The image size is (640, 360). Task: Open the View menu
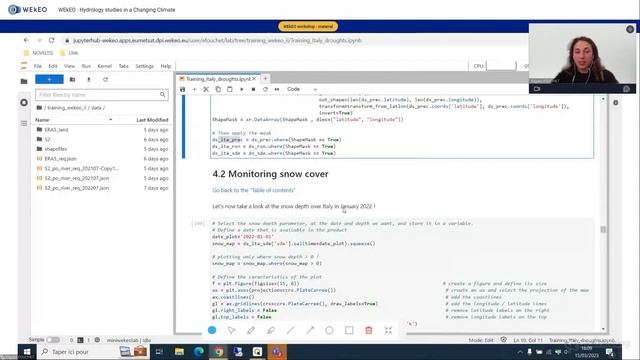(x=69, y=66)
